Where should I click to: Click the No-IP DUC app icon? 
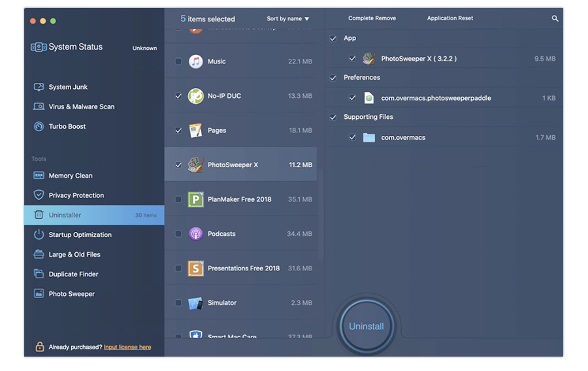(195, 96)
